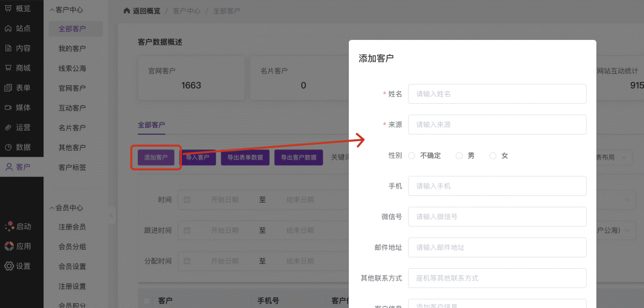Collapse the secondary sidebar with arrow handle
644x308 pixels.
[x=111, y=215]
